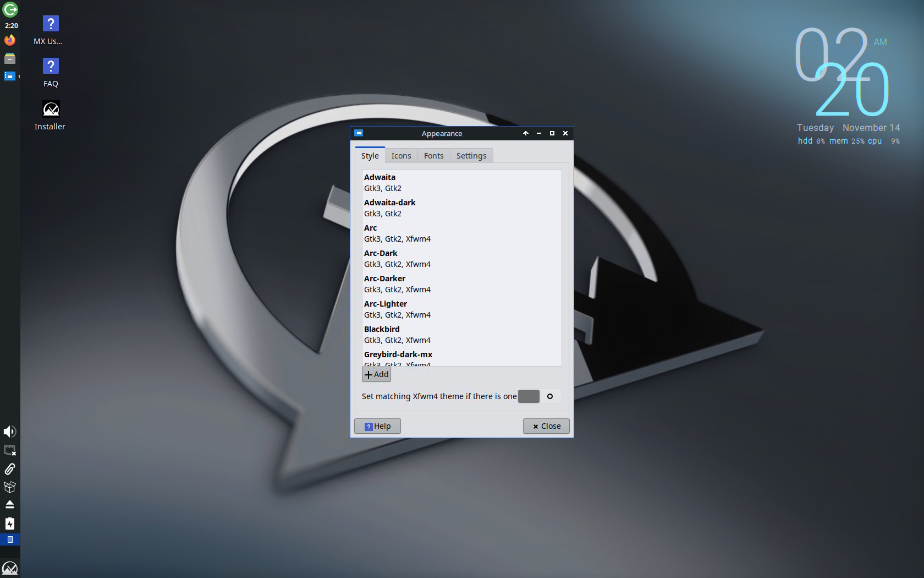The width and height of the screenshot is (924, 578).
Task: Open the file manager from the panel
Action: [10, 58]
